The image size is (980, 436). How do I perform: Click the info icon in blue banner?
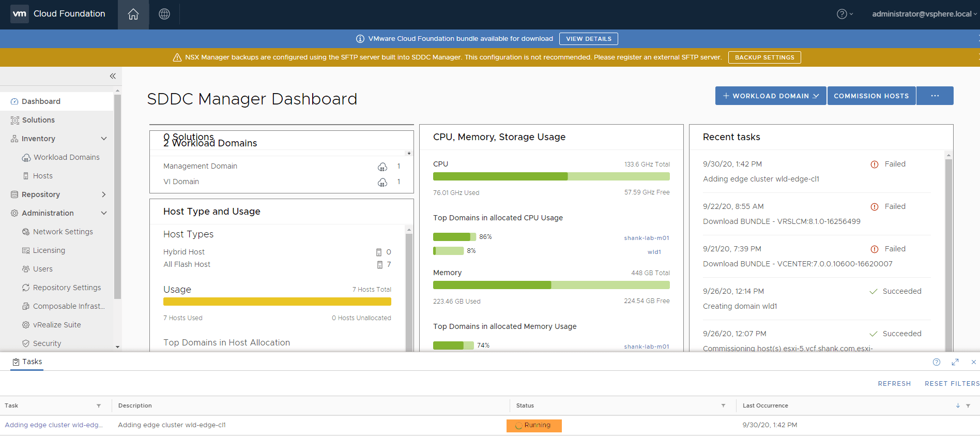coord(360,39)
